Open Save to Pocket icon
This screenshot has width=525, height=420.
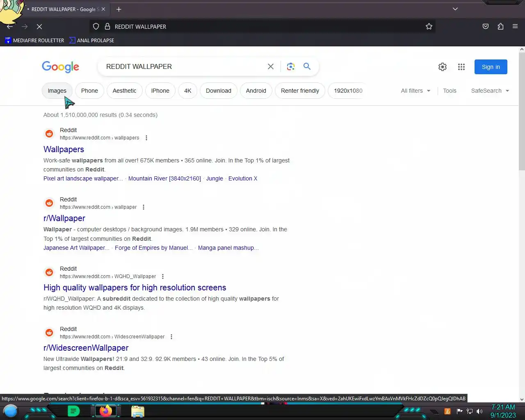[486, 26]
